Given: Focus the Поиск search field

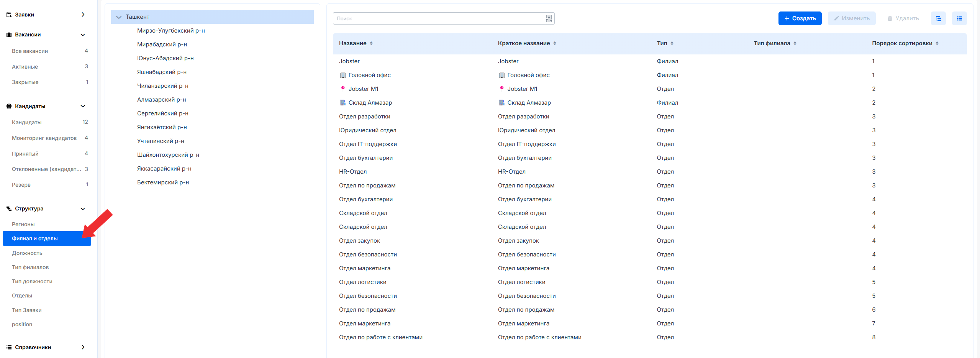Looking at the screenshot, I should point(439,18).
